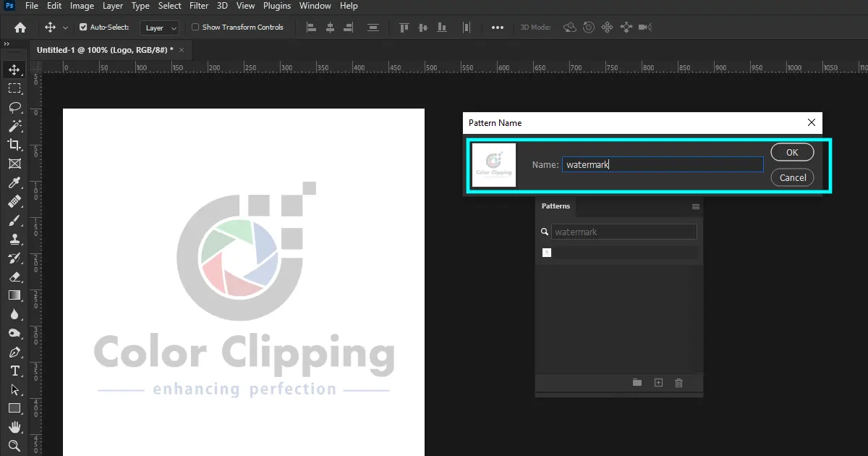Select the Horizontal Type tool
The height and width of the screenshot is (456, 868).
coord(15,371)
